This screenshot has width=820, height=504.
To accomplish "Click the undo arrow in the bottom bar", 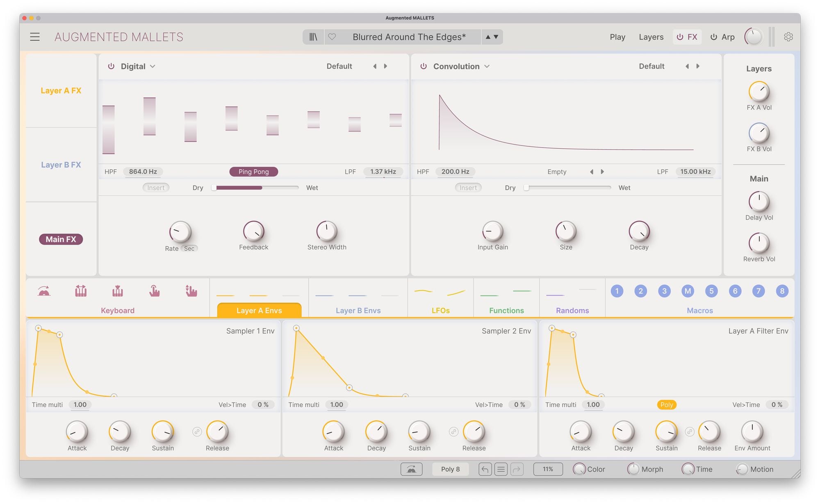I will [x=485, y=469].
